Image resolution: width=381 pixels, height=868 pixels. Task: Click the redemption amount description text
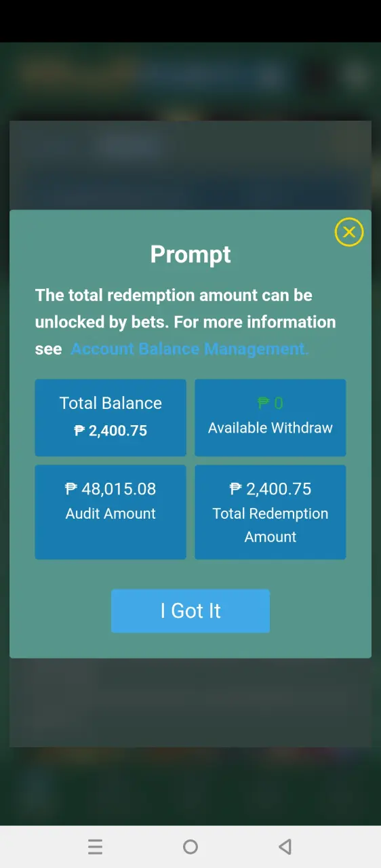[186, 322]
